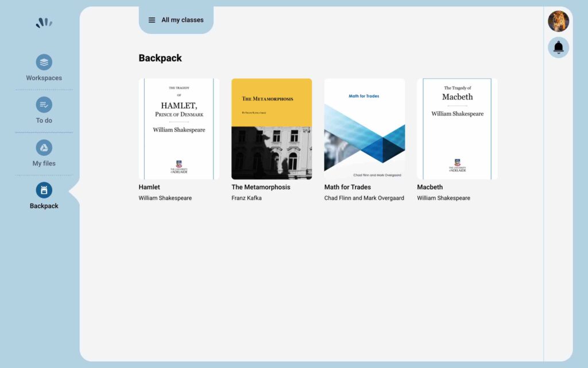Open the Macbeth cover thumbnail
Screen dimensions: 588x368
(457, 128)
